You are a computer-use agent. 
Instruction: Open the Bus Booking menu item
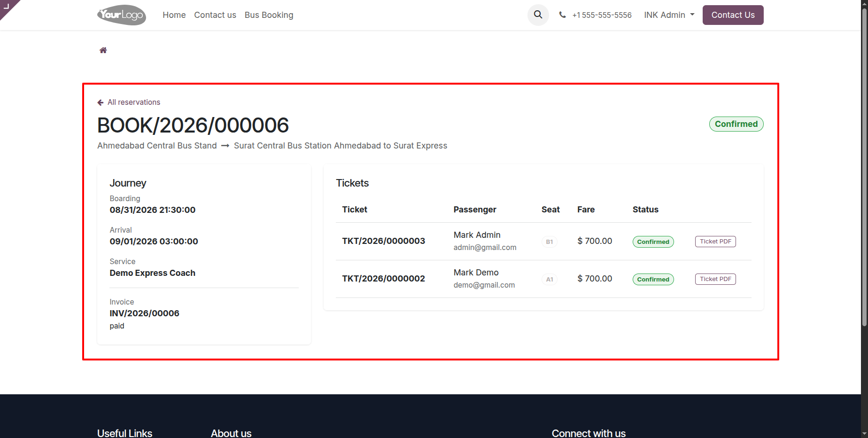tap(269, 15)
